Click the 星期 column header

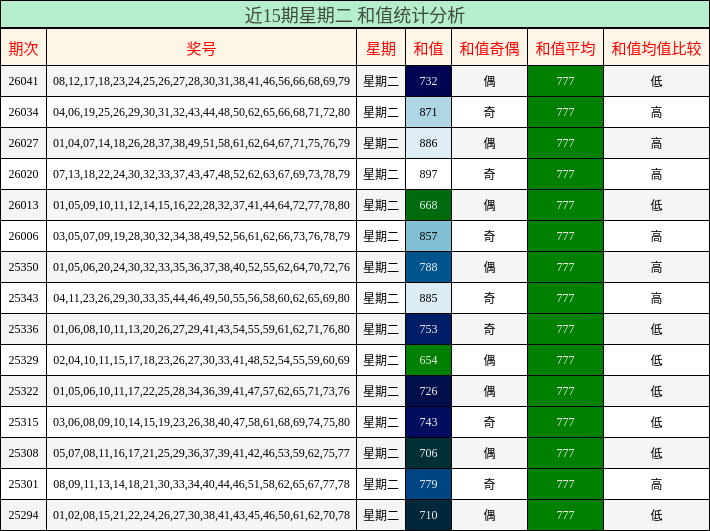click(x=381, y=48)
